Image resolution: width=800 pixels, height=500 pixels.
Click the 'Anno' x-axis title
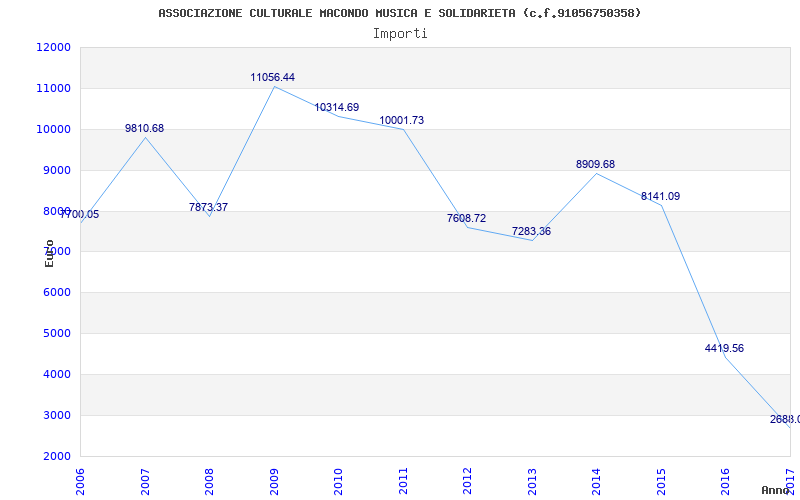tap(776, 490)
